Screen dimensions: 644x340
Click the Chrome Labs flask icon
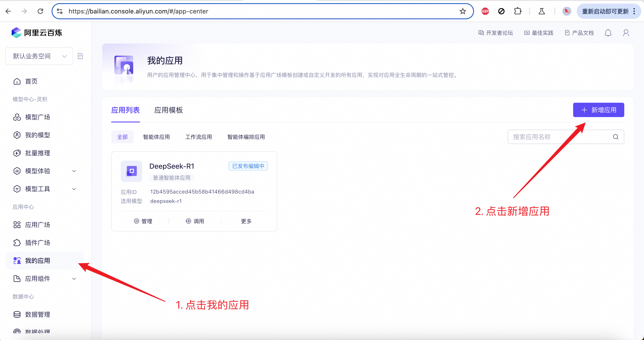coord(542,11)
